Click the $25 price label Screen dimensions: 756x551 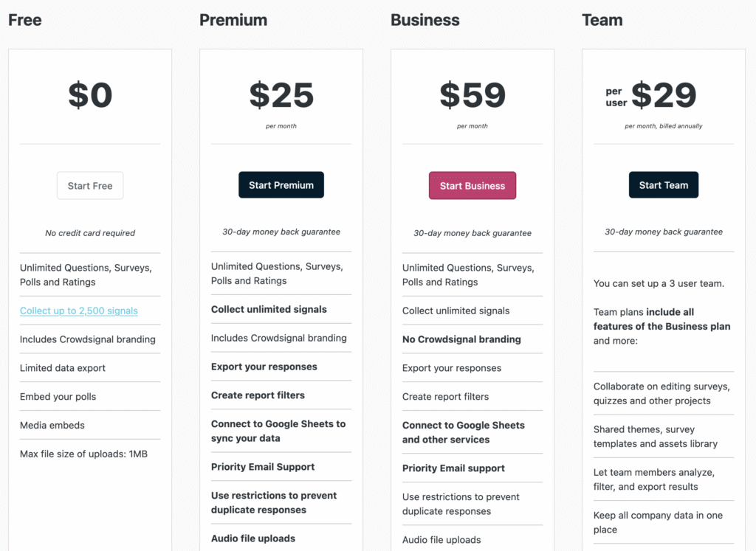[x=281, y=94]
